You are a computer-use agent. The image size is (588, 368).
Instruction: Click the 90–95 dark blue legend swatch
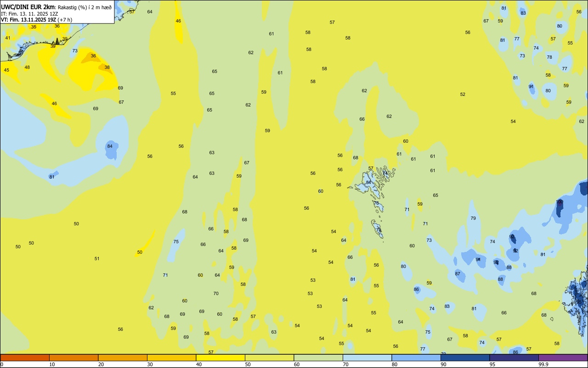465,357
